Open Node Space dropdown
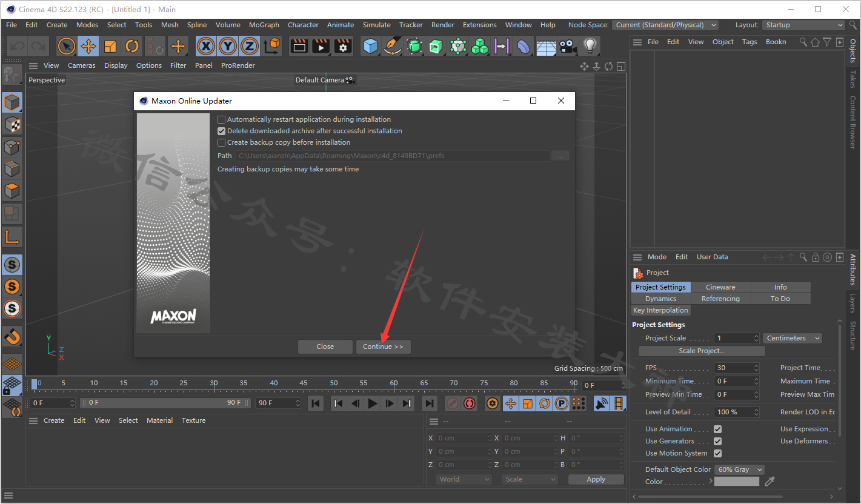Viewport: 861px width, 504px height. click(665, 25)
